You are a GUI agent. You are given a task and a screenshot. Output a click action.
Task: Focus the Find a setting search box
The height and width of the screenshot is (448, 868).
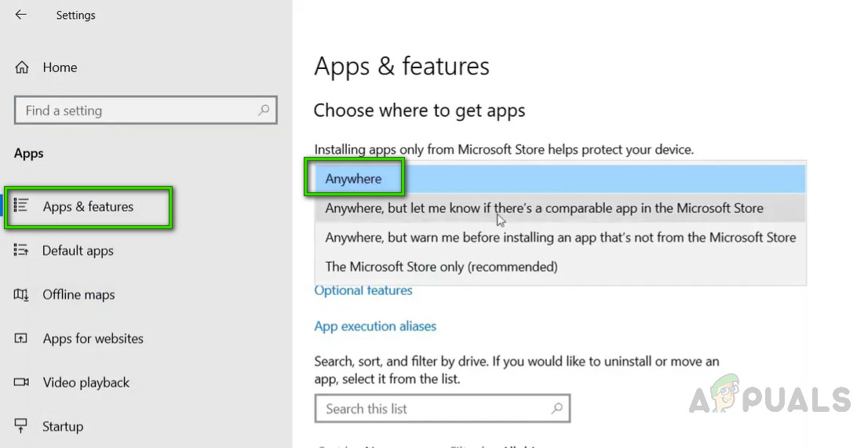(133, 111)
